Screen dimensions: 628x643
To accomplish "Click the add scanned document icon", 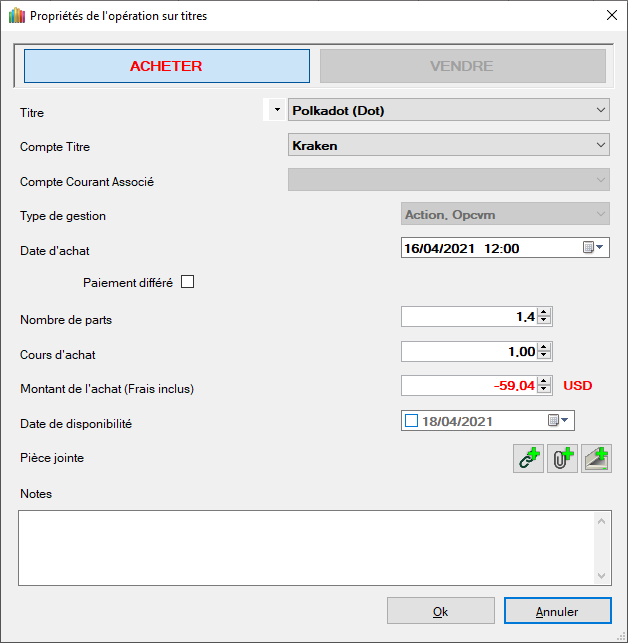I will tap(597, 459).
